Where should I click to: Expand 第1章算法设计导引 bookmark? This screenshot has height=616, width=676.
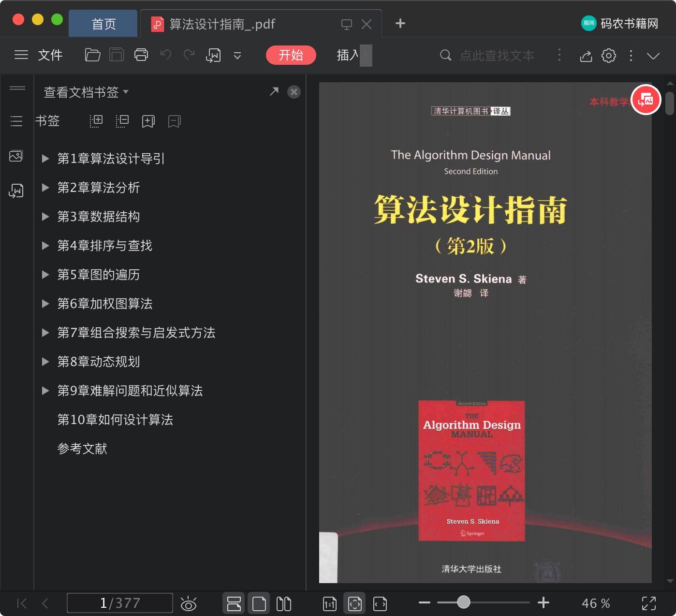[x=45, y=159]
